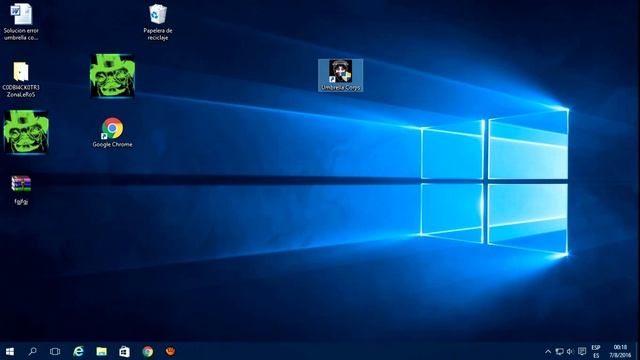Select the Papelera de reciclaje icon
The height and width of the screenshot is (360, 640).
pyautogui.click(x=158, y=22)
